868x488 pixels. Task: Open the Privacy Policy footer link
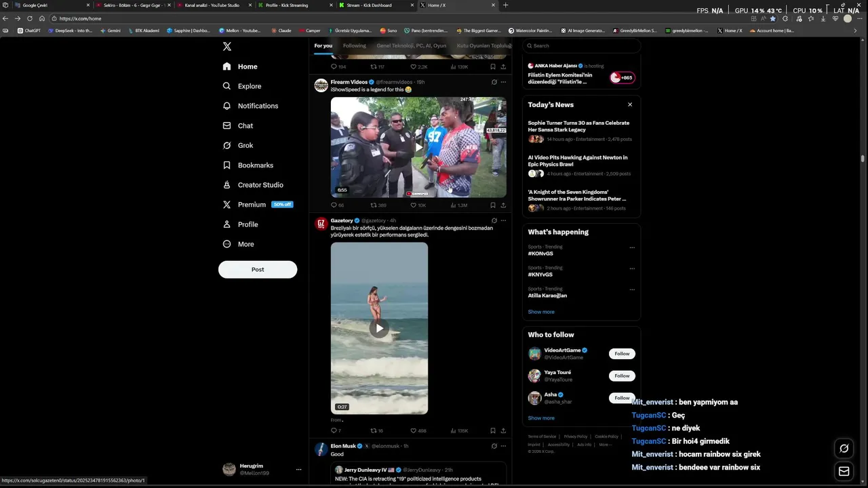pyautogui.click(x=576, y=436)
